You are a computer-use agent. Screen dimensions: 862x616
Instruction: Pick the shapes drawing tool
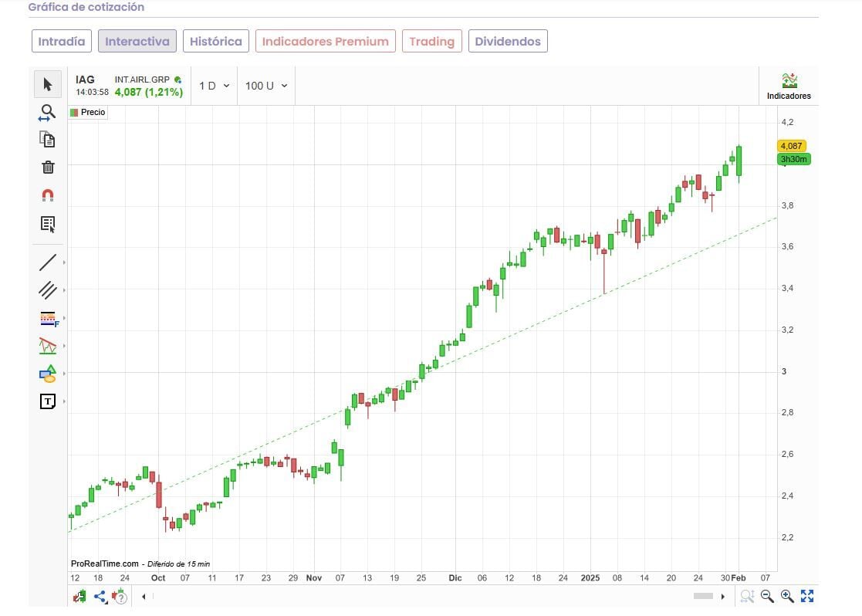pos(48,374)
